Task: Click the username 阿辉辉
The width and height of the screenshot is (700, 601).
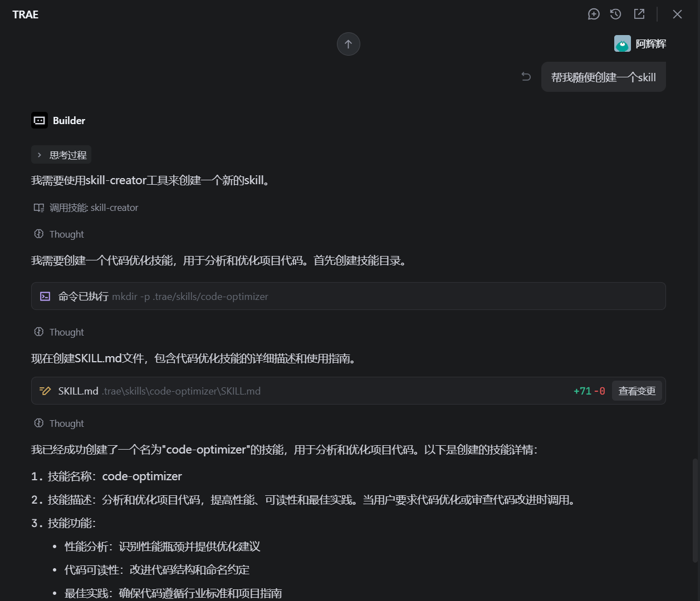Action: pyautogui.click(x=651, y=43)
